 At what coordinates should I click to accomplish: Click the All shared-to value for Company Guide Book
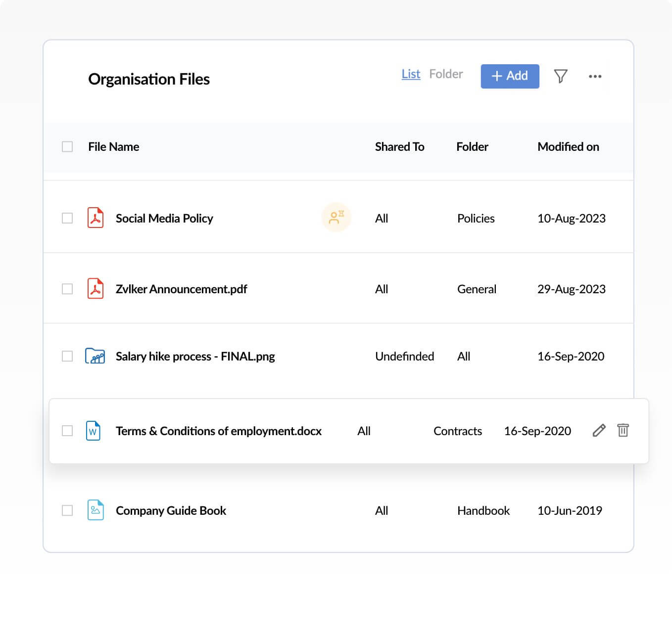[x=382, y=510]
